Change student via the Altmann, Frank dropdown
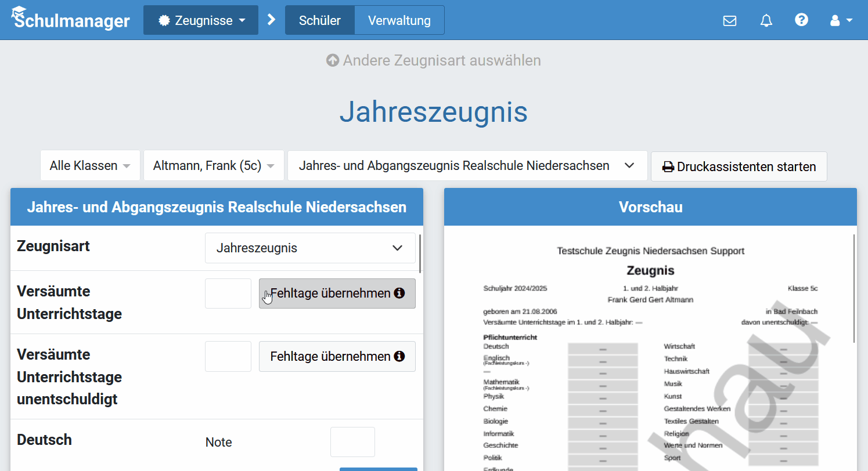The height and width of the screenshot is (471, 868). pos(214,165)
